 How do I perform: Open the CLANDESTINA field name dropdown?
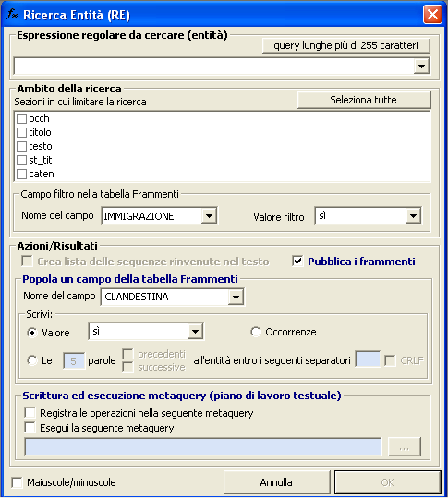(x=236, y=298)
